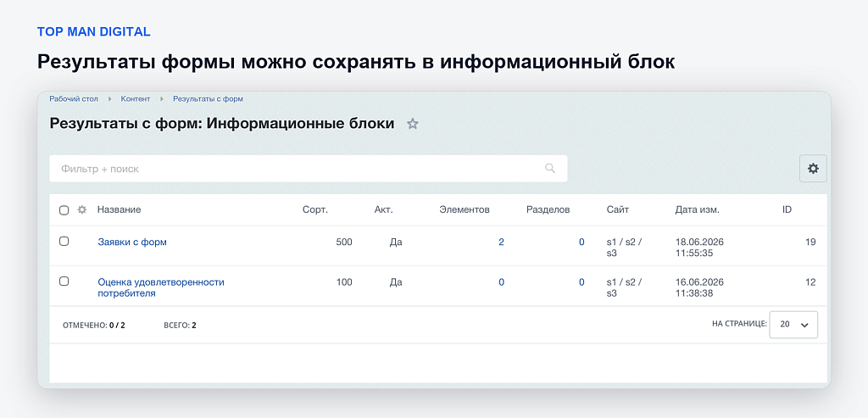The height and width of the screenshot is (418, 868).
Task: Sort by 'Сорт.' column header
Action: click(315, 209)
